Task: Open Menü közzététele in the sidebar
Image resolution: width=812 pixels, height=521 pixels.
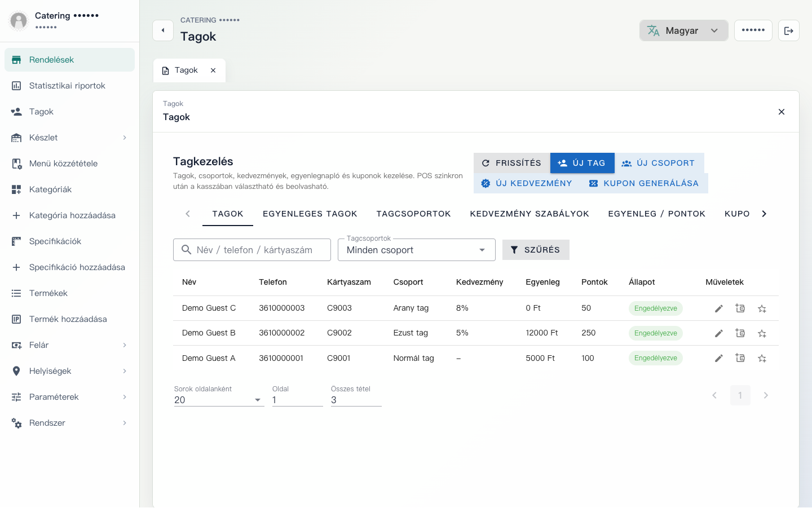Action: 69,164
